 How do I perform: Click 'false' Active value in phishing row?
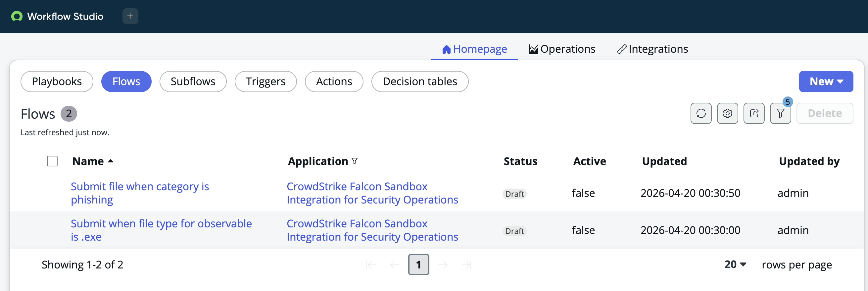[x=583, y=193]
